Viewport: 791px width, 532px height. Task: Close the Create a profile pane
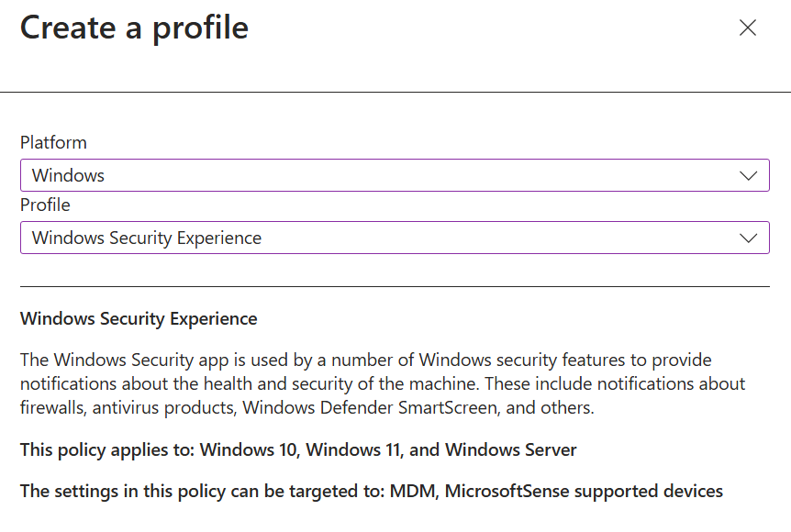(x=748, y=28)
